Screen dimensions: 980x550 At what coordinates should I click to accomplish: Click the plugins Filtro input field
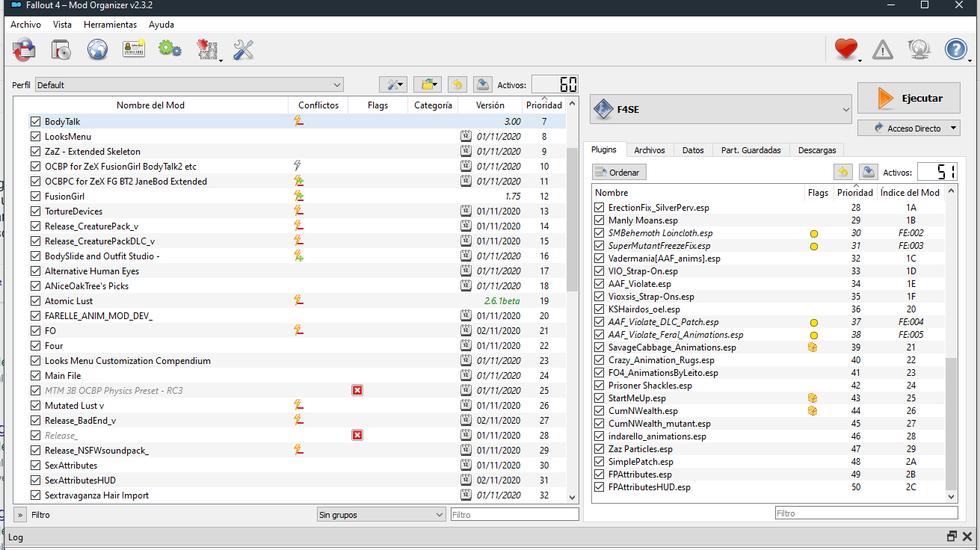pos(866,513)
